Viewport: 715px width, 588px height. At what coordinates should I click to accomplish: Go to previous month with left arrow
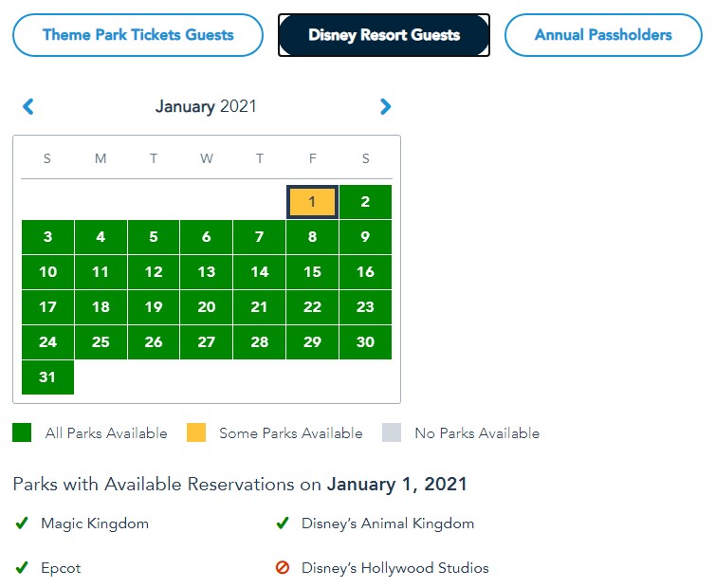pos(27,106)
